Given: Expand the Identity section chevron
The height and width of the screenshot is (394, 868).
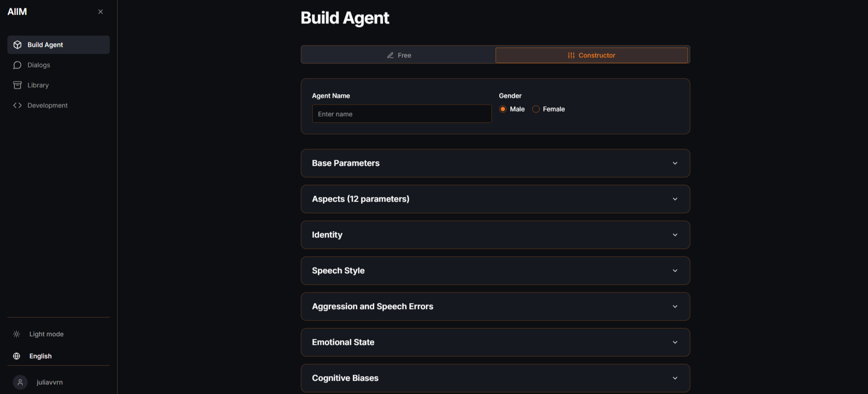Looking at the screenshot, I should pos(675,235).
